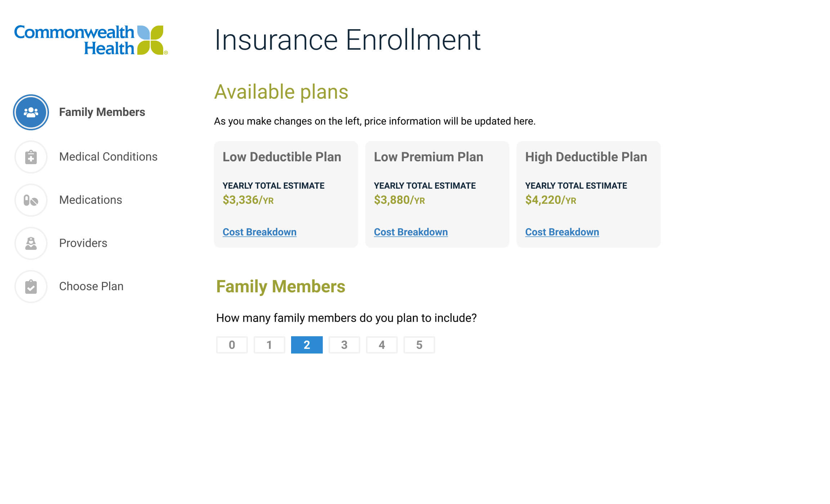Select the Providers doctor icon
The height and width of the screenshot is (504, 830).
coord(31,243)
